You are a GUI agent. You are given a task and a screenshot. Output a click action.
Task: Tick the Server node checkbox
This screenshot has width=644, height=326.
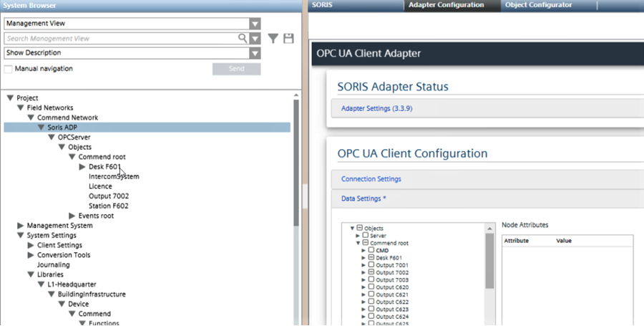coord(366,235)
